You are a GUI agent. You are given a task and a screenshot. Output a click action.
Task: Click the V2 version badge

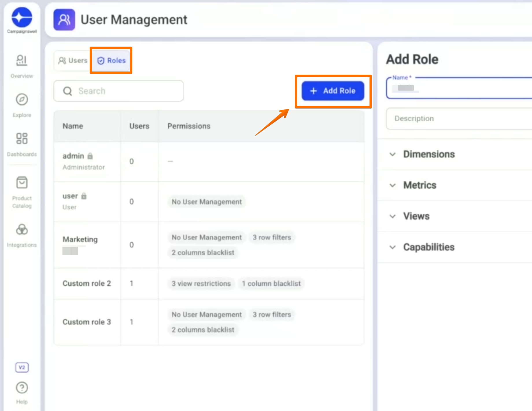pyautogui.click(x=22, y=368)
